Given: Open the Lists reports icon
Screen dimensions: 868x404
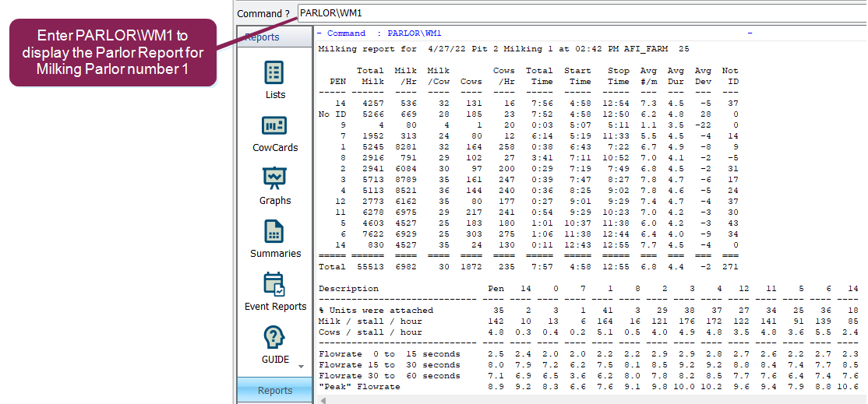Looking at the screenshot, I should click(275, 74).
